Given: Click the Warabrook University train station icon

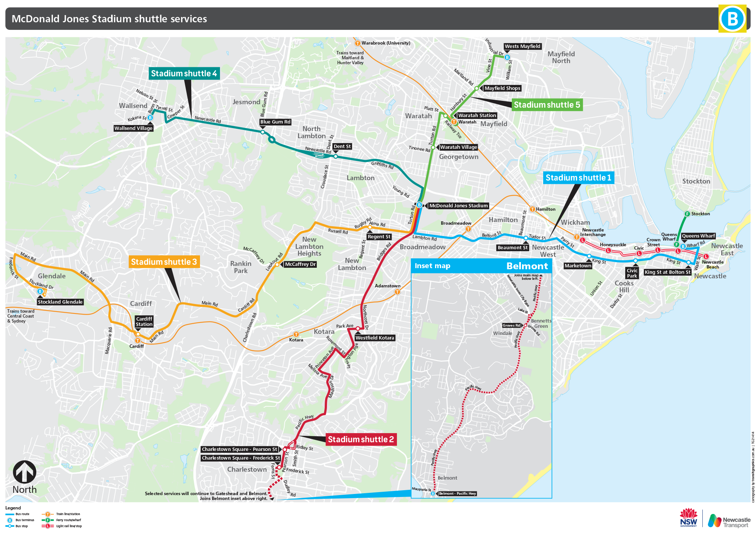Looking at the screenshot, I should (x=357, y=43).
